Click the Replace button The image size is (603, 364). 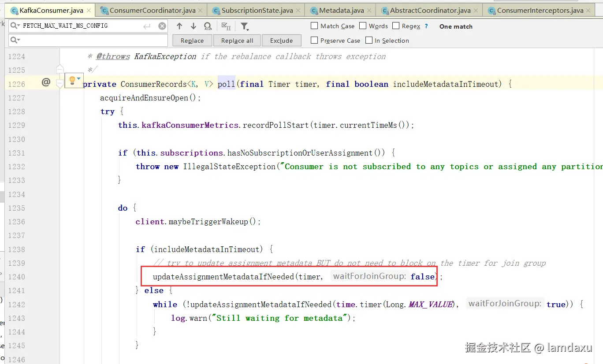point(192,41)
